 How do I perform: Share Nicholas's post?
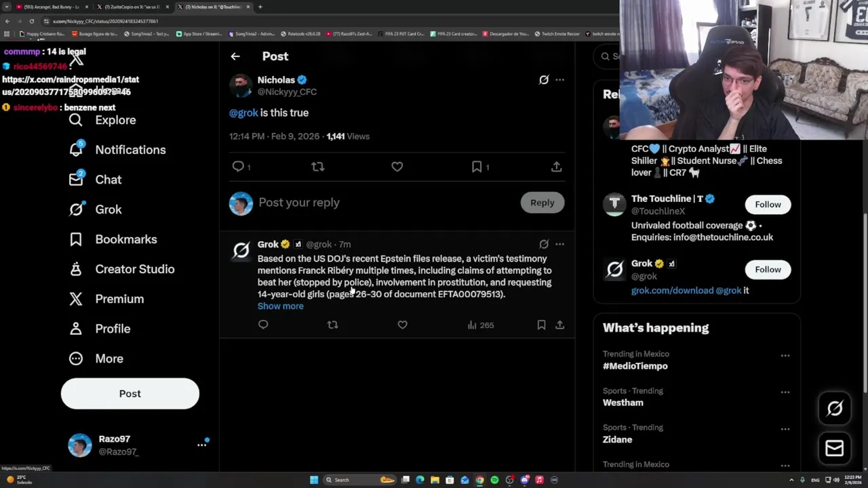[556, 167]
